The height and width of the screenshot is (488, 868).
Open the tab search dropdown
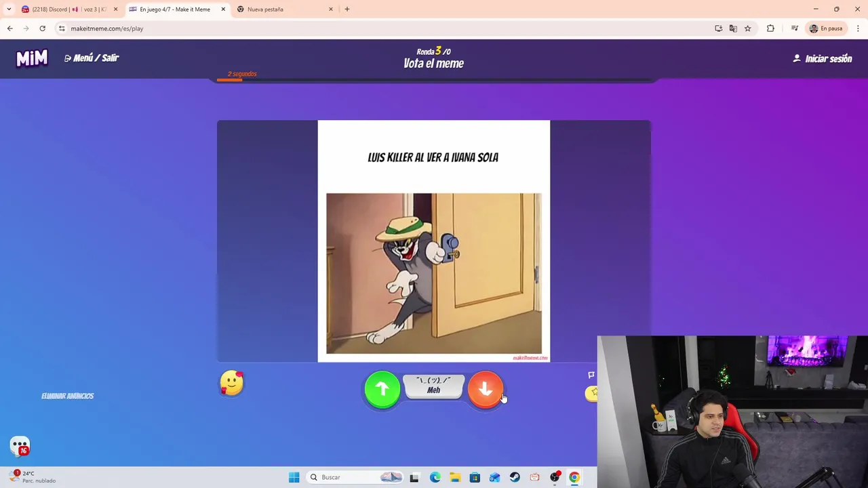pyautogui.click(x=9, y=9)
